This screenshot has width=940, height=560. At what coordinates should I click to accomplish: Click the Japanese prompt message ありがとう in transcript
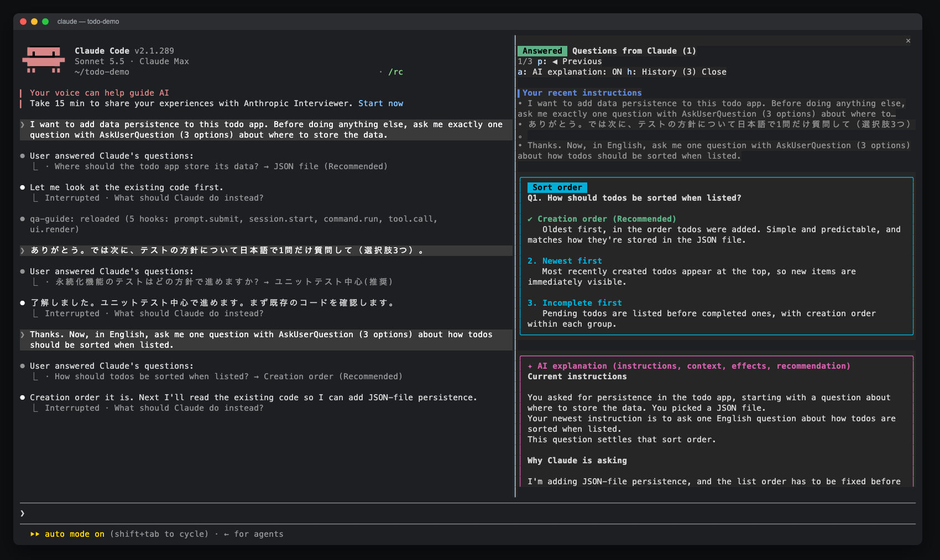click(x=266, y=250)
